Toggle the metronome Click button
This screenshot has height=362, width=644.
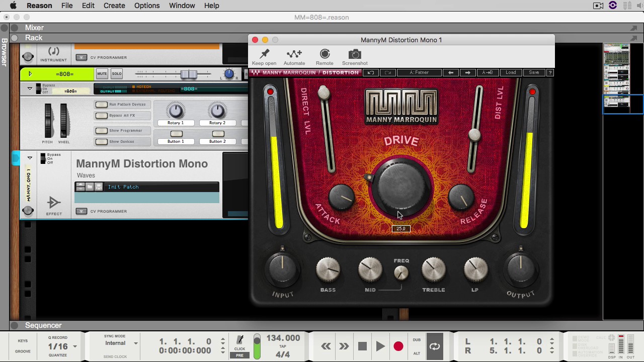[239, 342]
